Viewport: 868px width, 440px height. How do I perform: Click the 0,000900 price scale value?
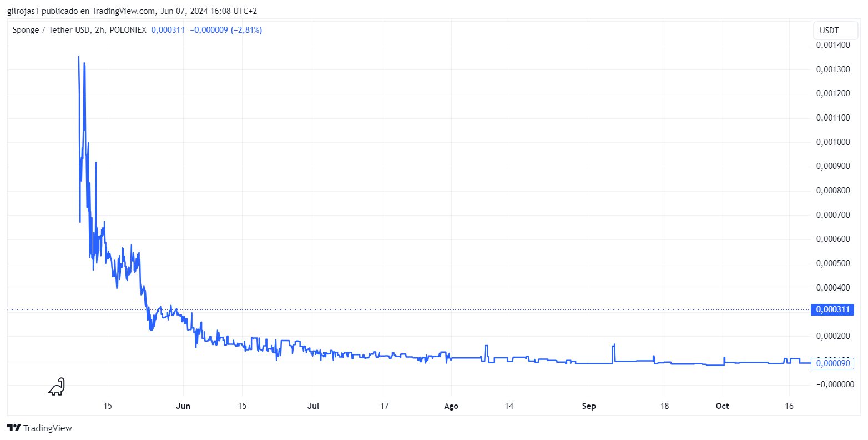pyautogui.click(x=832, y=166)
